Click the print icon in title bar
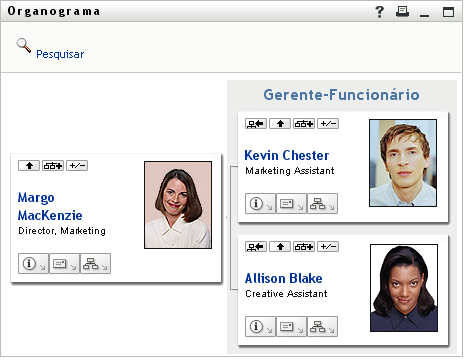This screenshot has height=362, width=464. click(x=402, y=12)
